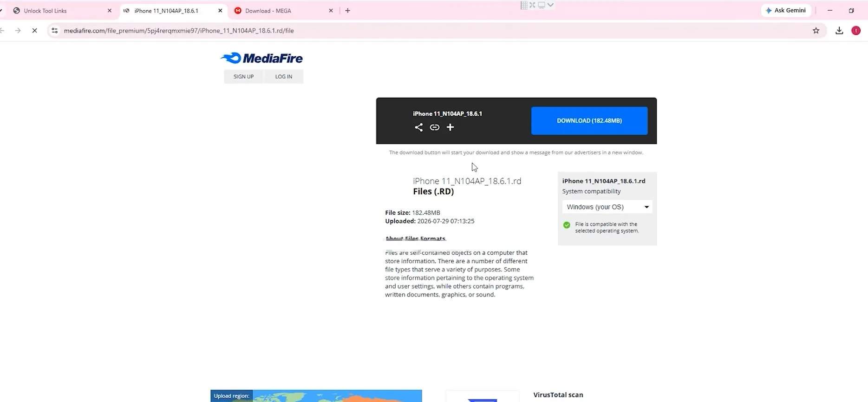Open the browser downloads icon
Image resolution: width=868 pixels, height=402 pixels.
[x=839, y=31]
